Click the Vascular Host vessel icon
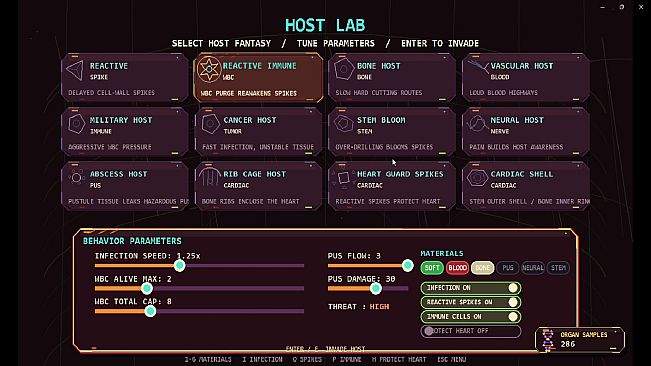Image resolution: width=651 pixels, height=366 pixels. [477, 67]
